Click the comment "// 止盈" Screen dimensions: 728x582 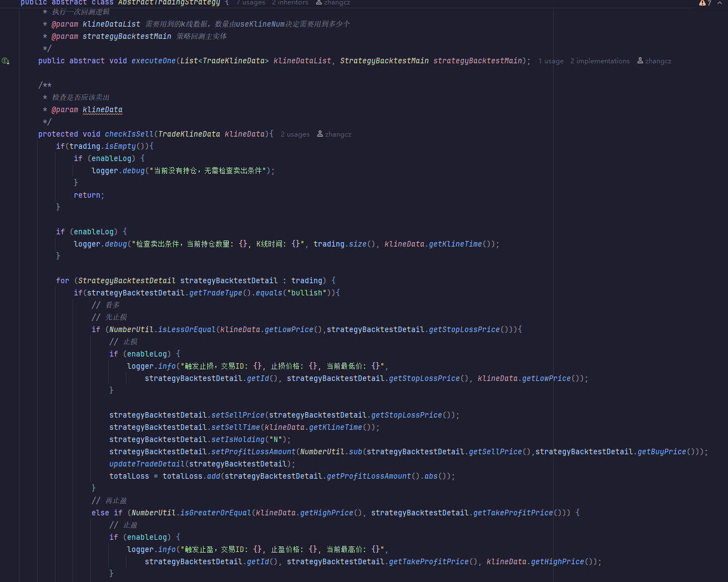click(124, 525)
